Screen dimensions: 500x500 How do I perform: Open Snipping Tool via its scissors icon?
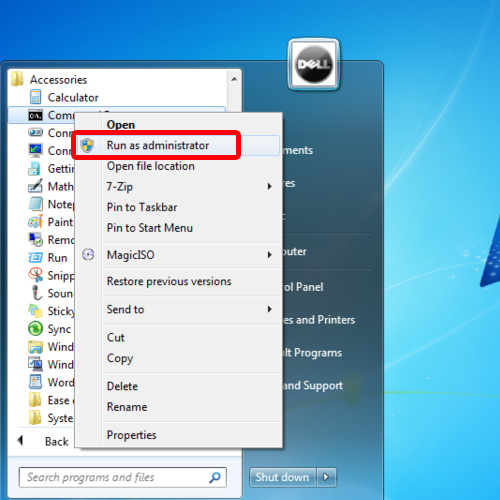pyautogui.click(x=35, y=275)
